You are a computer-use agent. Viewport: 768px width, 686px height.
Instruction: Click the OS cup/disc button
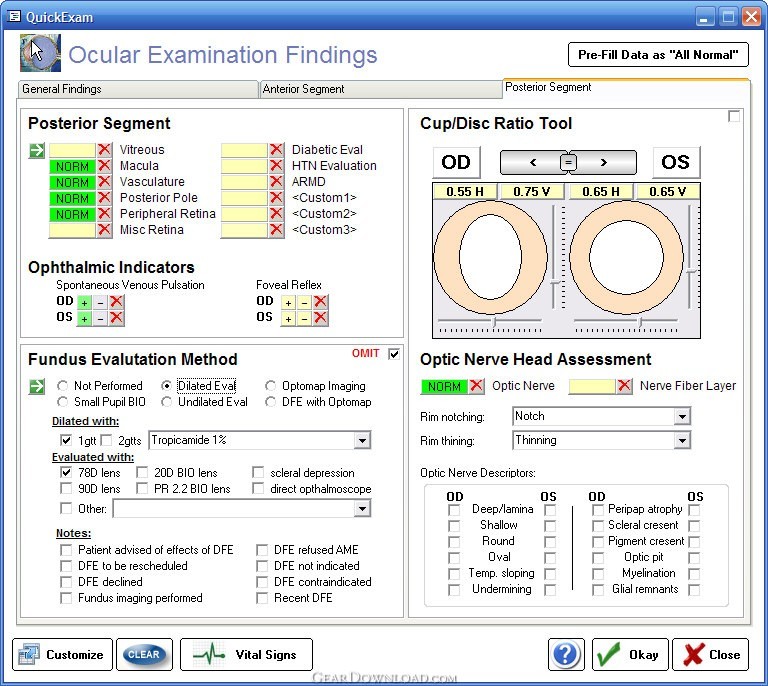(x=676, y=162)
